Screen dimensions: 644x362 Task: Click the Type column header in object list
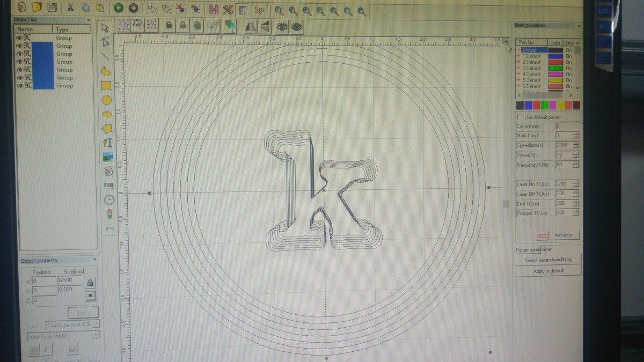click(x=62, y=29)
